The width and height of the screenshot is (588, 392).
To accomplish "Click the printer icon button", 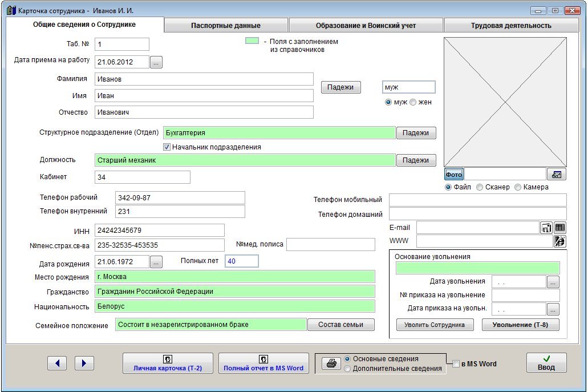I will (331, 363).
